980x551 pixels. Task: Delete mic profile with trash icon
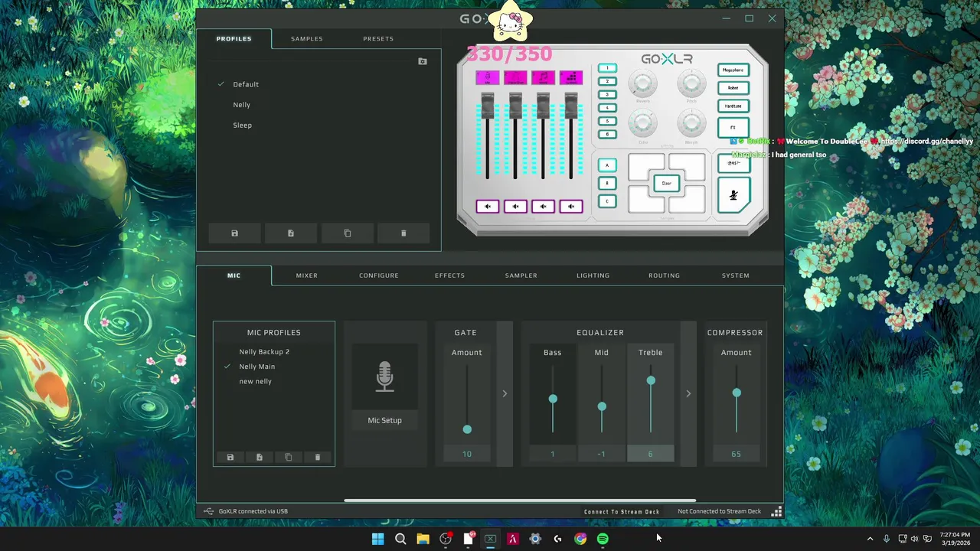coord(318,457)
